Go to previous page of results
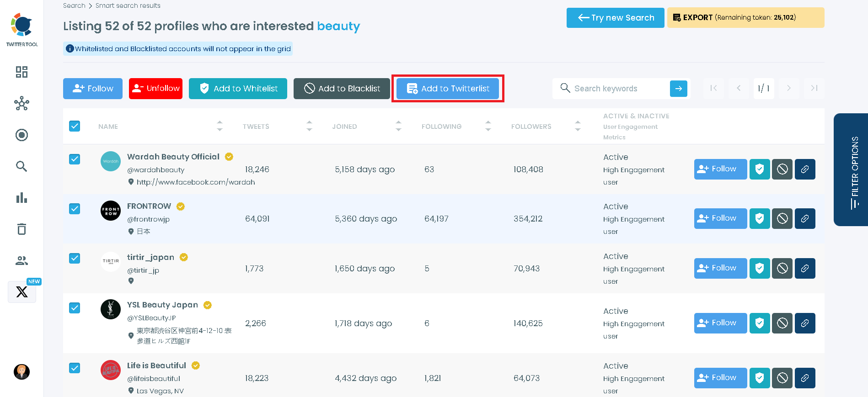Screen dimensions: 868x397 click(739, 88)
